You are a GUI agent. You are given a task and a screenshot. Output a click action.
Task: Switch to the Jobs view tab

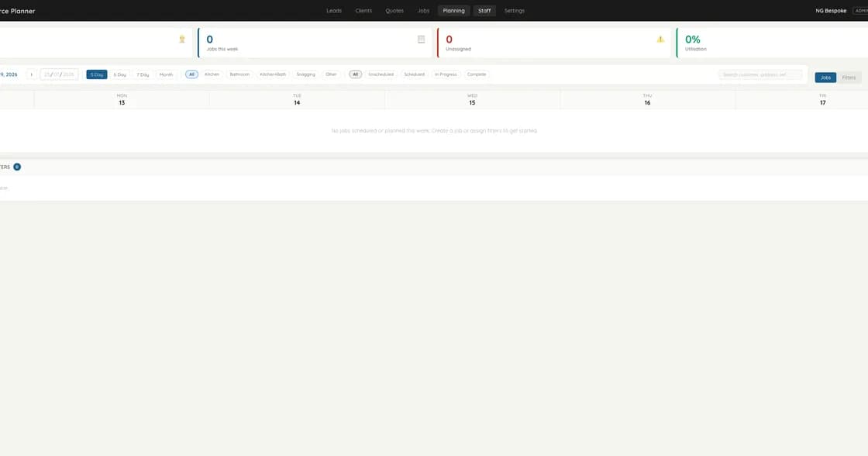(x=825, y=78)
